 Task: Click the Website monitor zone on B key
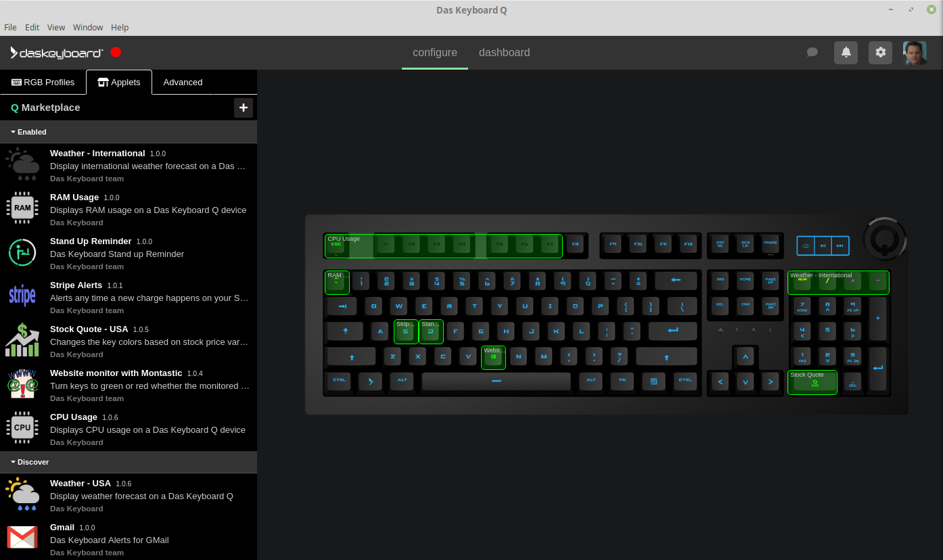pyautogui.click(x=493, y=357)
